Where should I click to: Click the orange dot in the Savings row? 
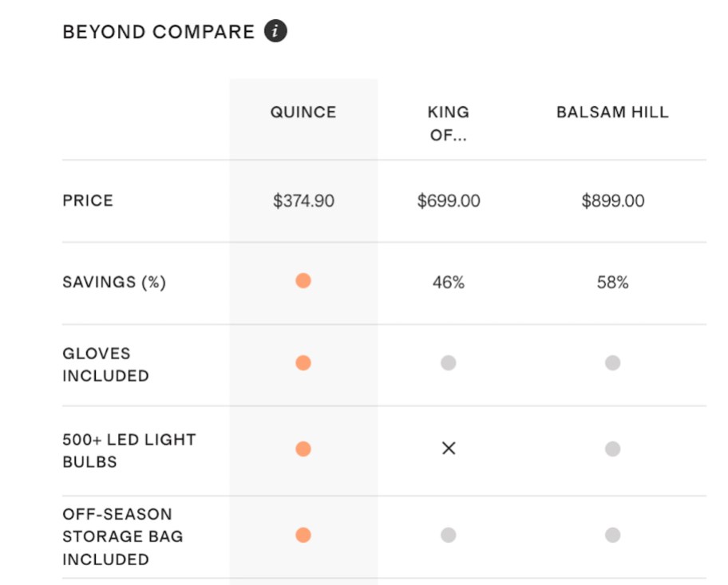(x=303, y=281)
